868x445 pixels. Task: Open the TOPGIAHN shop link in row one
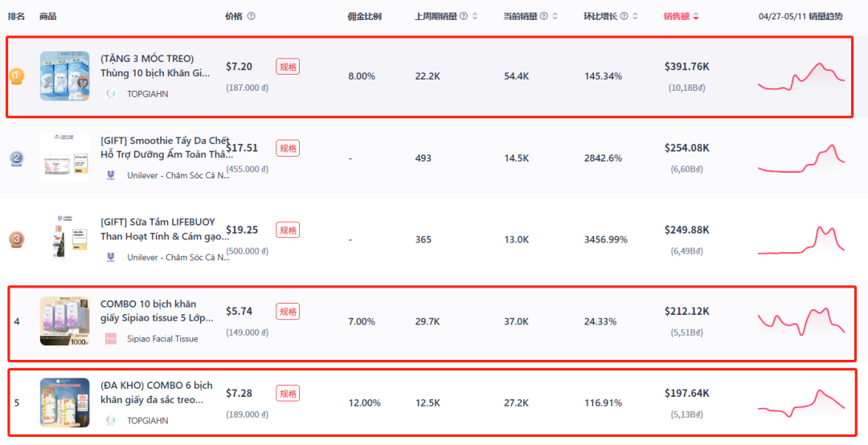coord(147,94)
